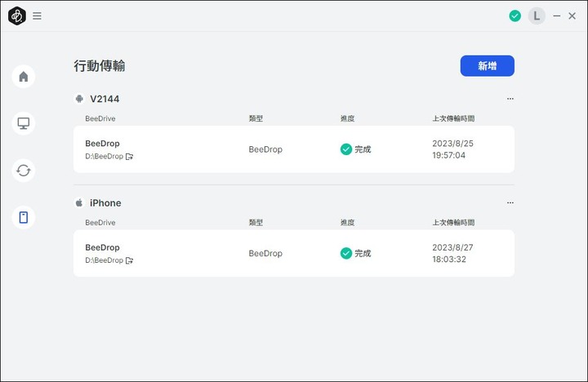The width and height of the screenshot is (588, 382).
Task: Click the iPhone 完成 status indicator
Action: (x=355, y=253)
